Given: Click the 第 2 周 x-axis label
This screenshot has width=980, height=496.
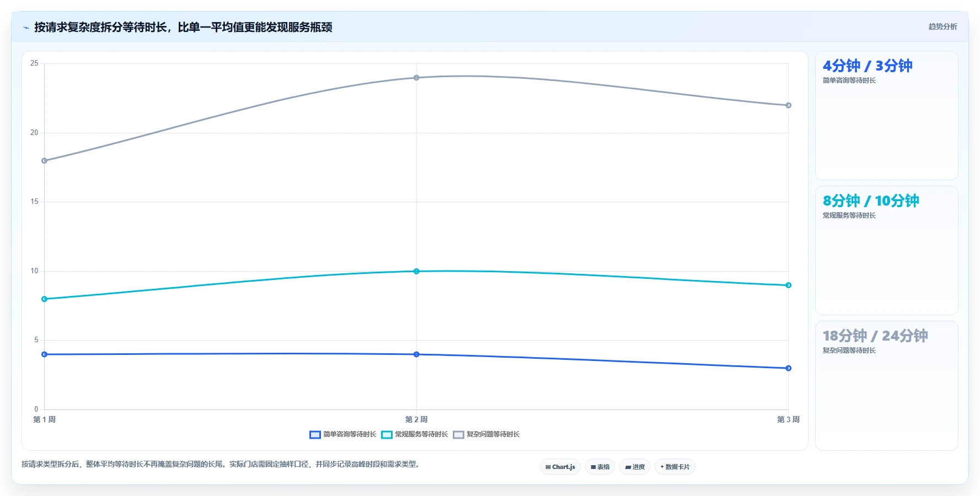Looking at the screenshot, I should tap(416, 420).
